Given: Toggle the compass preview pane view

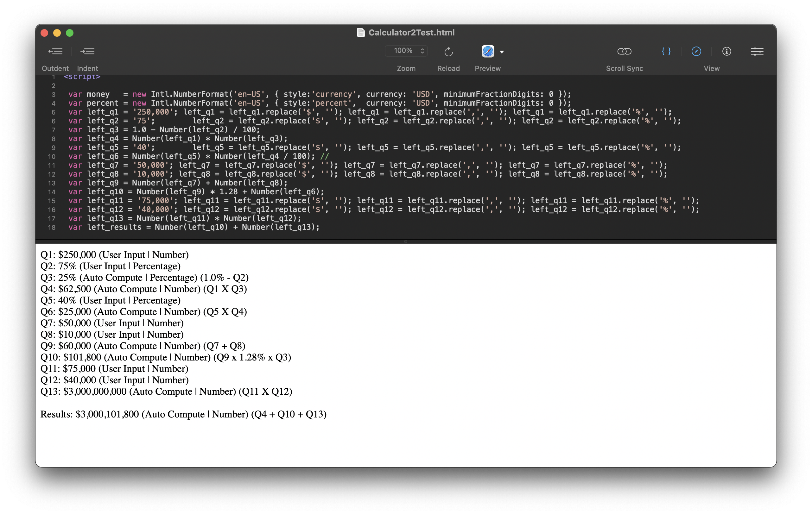Looking at the screenshot, I should click(696, 51).
